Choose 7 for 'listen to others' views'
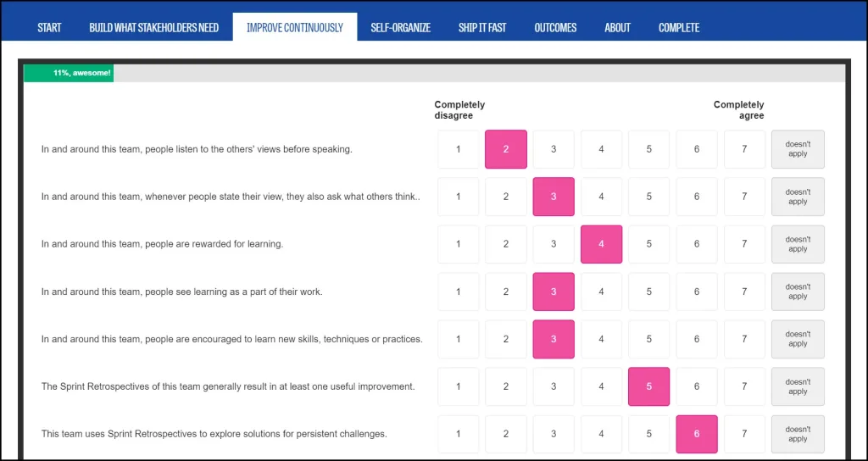868x461 pixels. click(744, 149)
